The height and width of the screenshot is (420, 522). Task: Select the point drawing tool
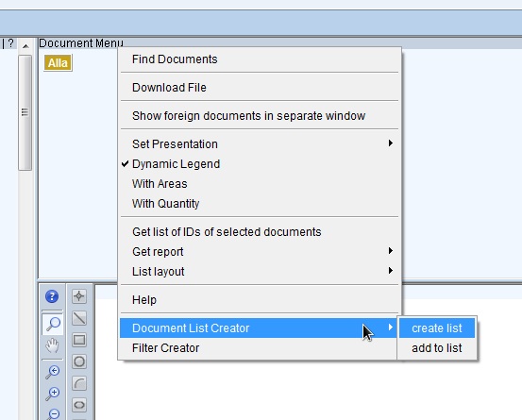pos(79,295)
